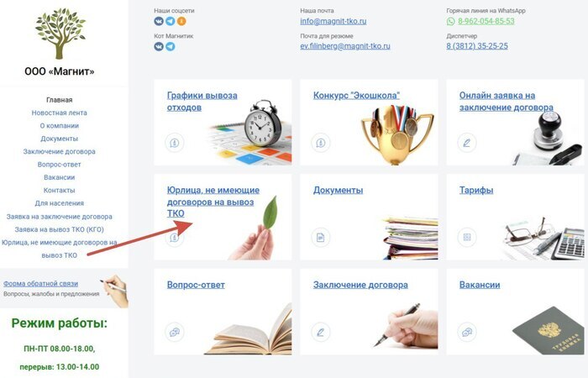
Task: Open the Telegram icon under Наши соцсети
Action: coord(171,21)
